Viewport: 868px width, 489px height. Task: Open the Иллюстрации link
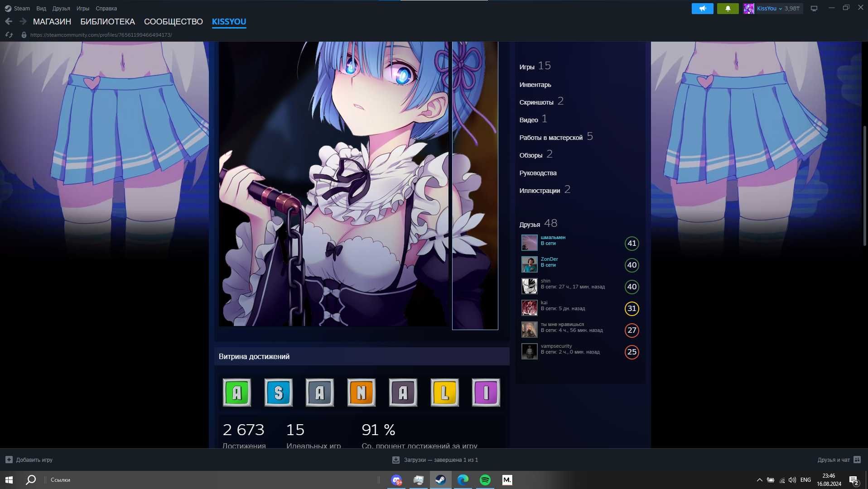(545, 190)
